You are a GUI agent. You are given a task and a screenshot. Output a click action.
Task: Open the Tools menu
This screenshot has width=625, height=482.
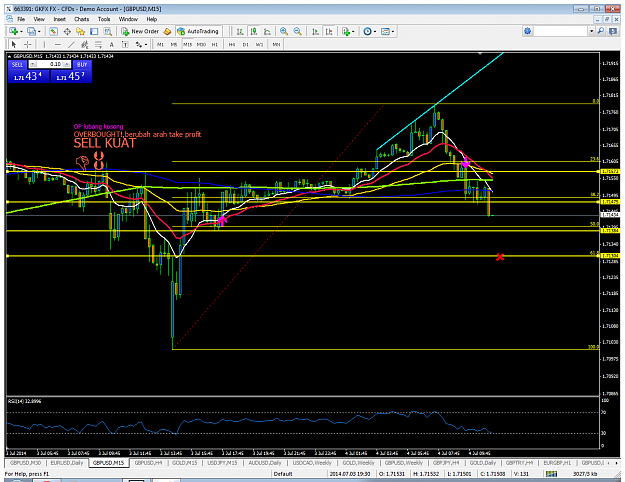pyautogui.click(x=104, y=19)
